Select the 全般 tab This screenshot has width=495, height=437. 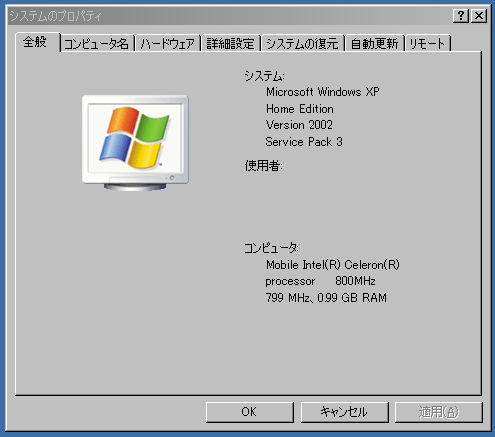point(37,42)
